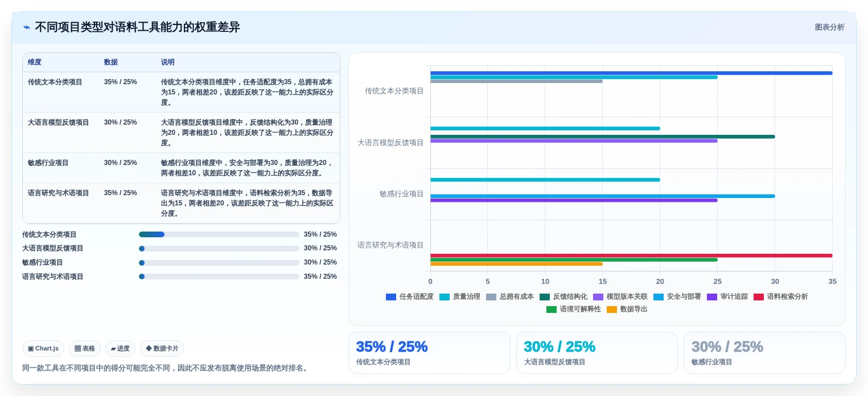Click the 说明 column header
The width and height of the screenshot is (868, 396).
click(x=168, y=62)
